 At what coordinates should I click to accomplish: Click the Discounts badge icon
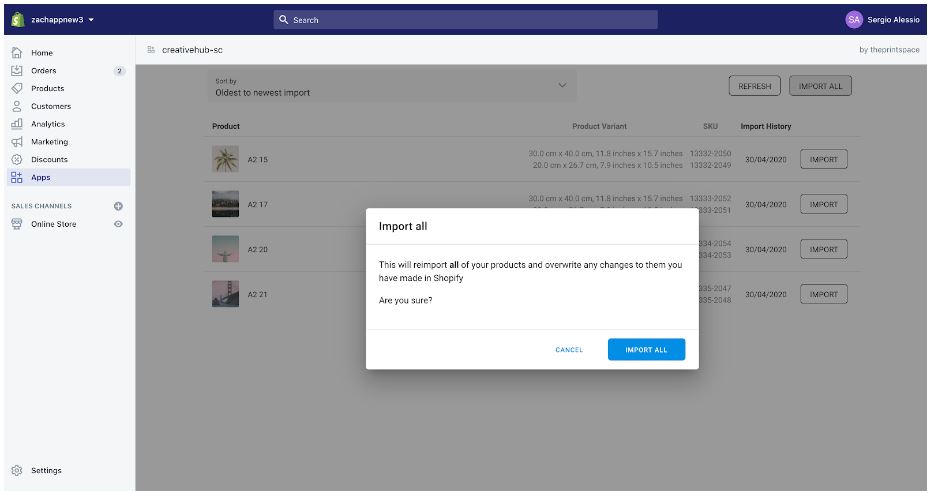(17, 160)
